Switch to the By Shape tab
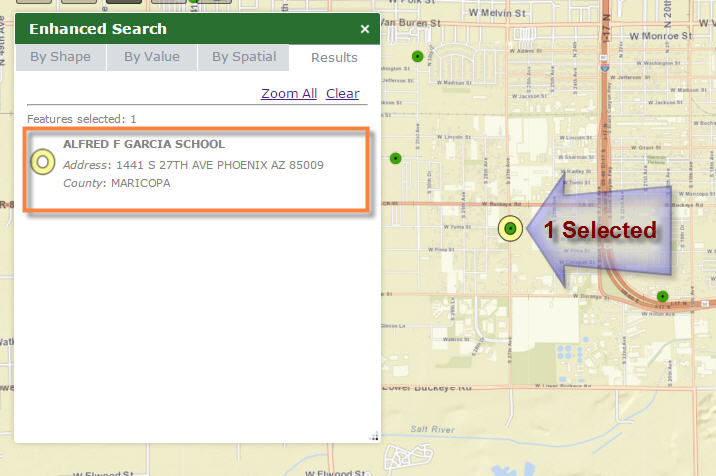This screenshot has width=716, height=476. pos(61,57)
